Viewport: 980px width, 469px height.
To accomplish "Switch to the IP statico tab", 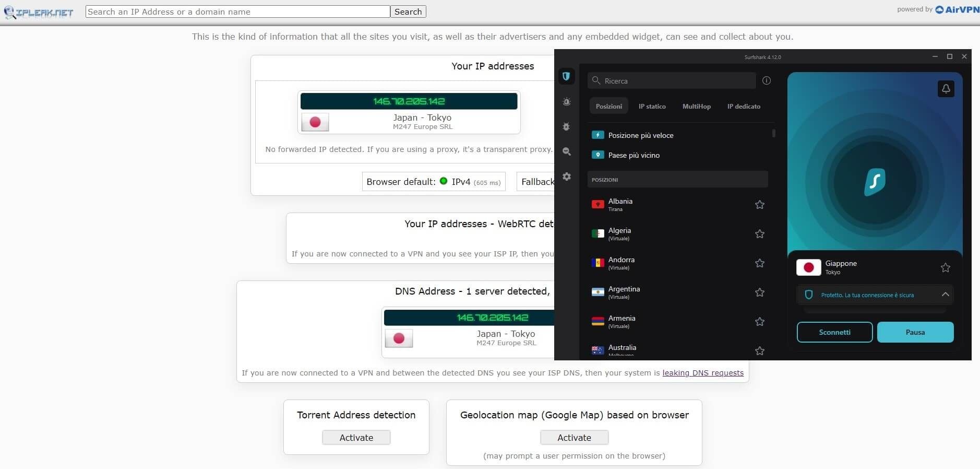I will (652, 107).
